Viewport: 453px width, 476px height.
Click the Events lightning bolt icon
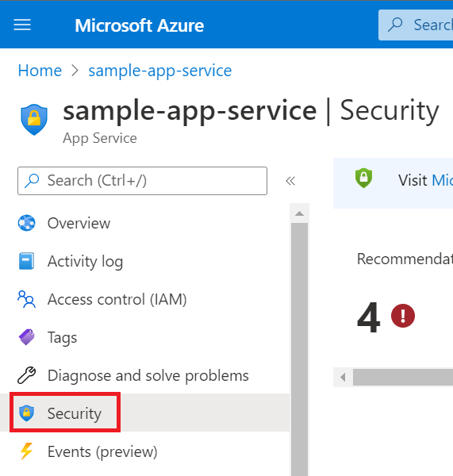[26, 451]
